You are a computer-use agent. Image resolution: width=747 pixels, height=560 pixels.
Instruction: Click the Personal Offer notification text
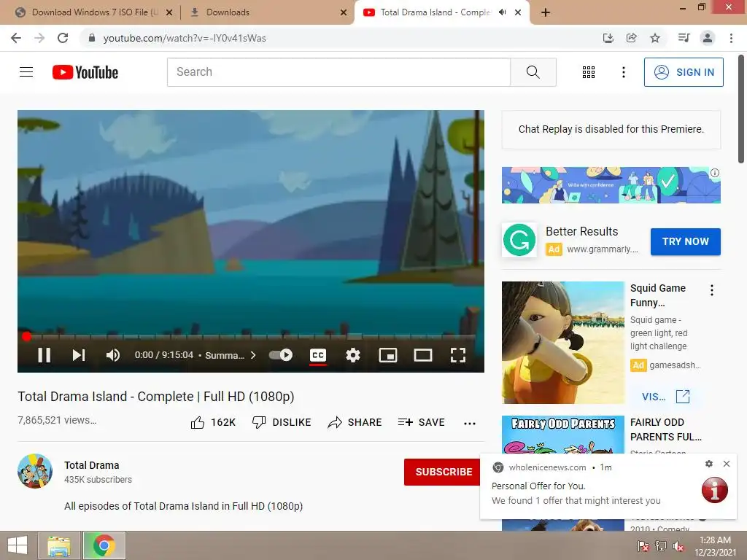tap(538, 486)
